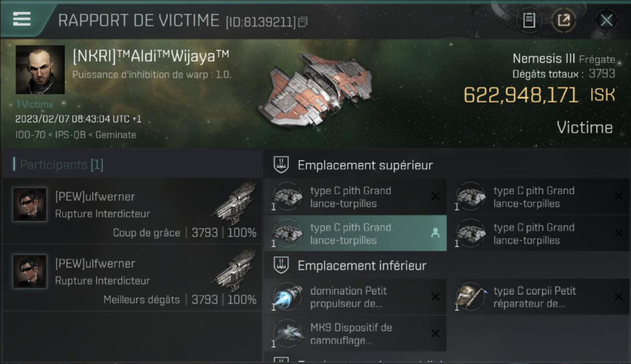
Task: Select the person icon on highlighted torpedo launcher
Action: click(x=435, y=233)
